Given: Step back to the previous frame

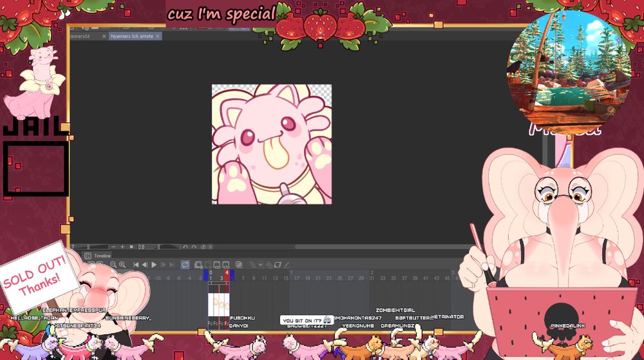Looking at the screenshot, I should click(144, 265).
